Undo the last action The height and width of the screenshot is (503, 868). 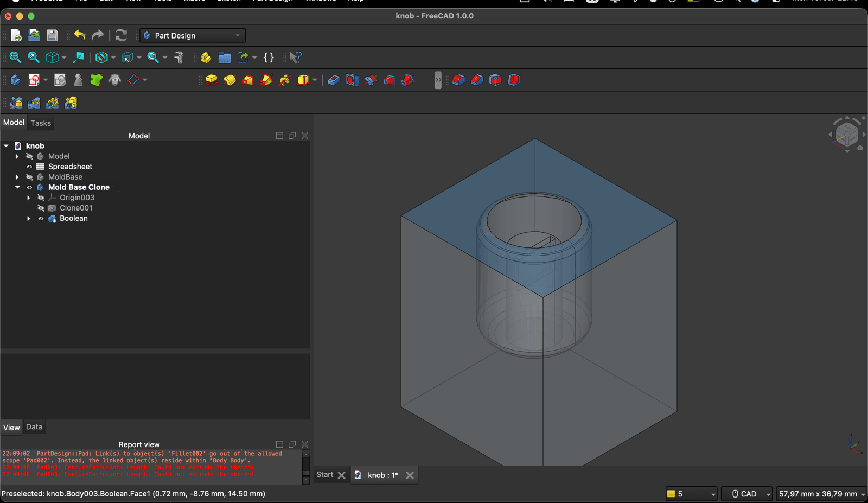point(80,35)
